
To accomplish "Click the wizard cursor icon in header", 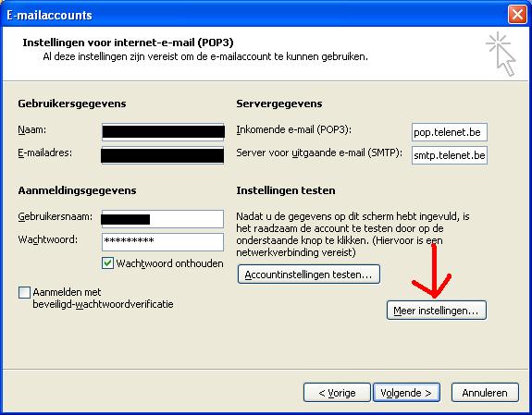I will click(x=501, y=54).
